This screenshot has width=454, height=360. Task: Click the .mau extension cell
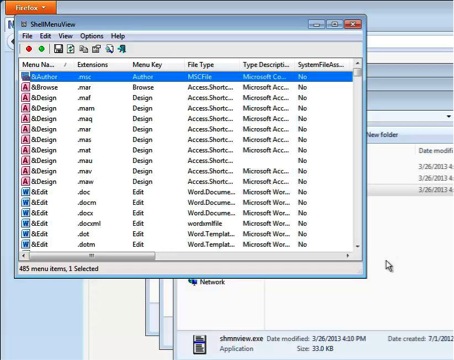click(x=85, y=160)
